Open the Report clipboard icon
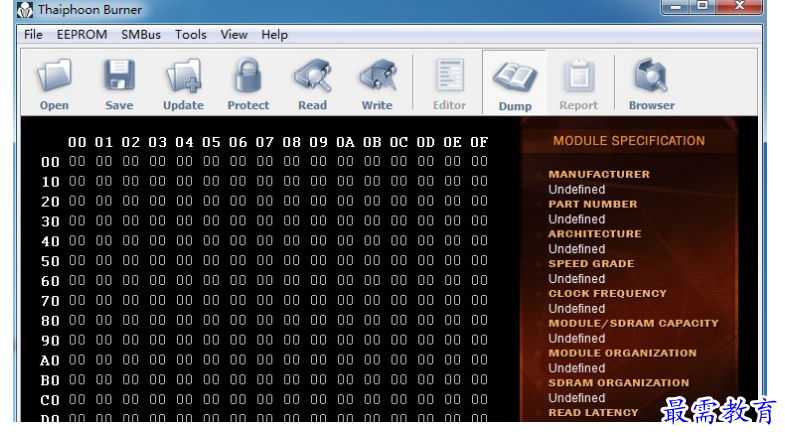This screenshot has width=785, height=443. tap(579, 76)
